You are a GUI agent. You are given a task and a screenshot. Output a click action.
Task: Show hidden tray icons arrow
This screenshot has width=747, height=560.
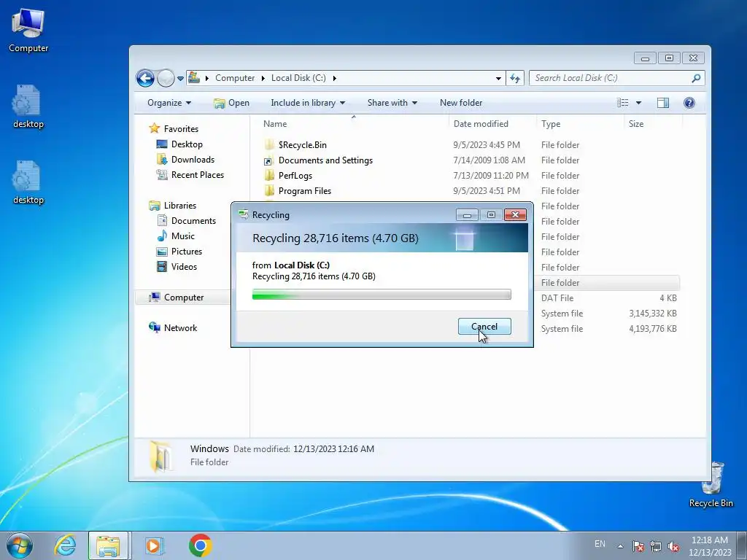[x=620, y=546]
